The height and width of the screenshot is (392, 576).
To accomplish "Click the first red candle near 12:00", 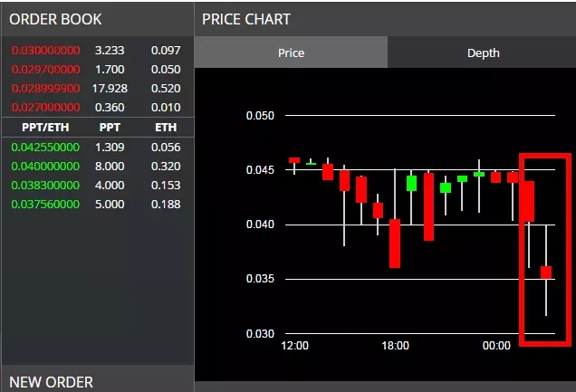I will (x=294, y=160).
